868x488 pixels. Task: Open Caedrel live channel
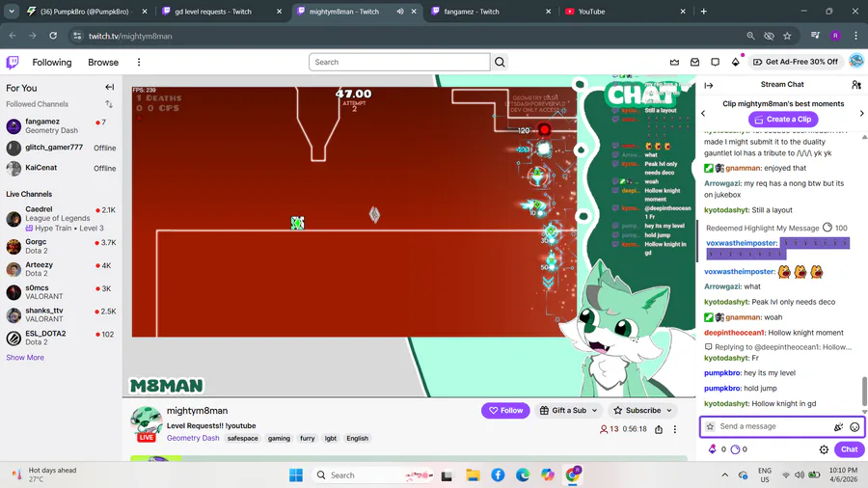click(61, 219)
